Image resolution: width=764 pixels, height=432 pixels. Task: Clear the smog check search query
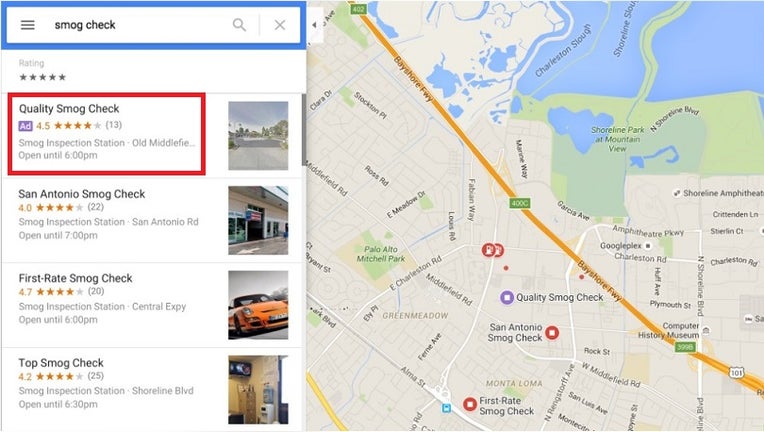280,25
